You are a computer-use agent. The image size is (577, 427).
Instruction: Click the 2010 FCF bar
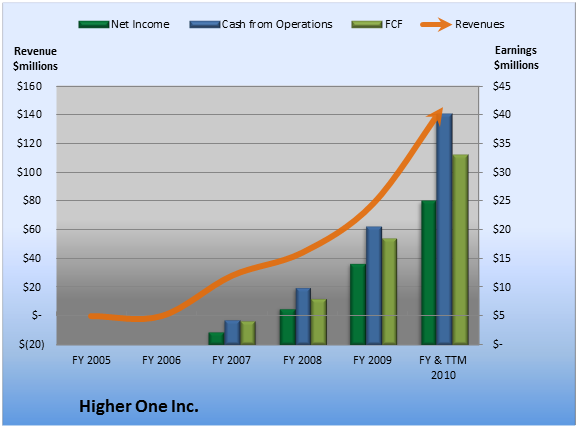point(460,250)
